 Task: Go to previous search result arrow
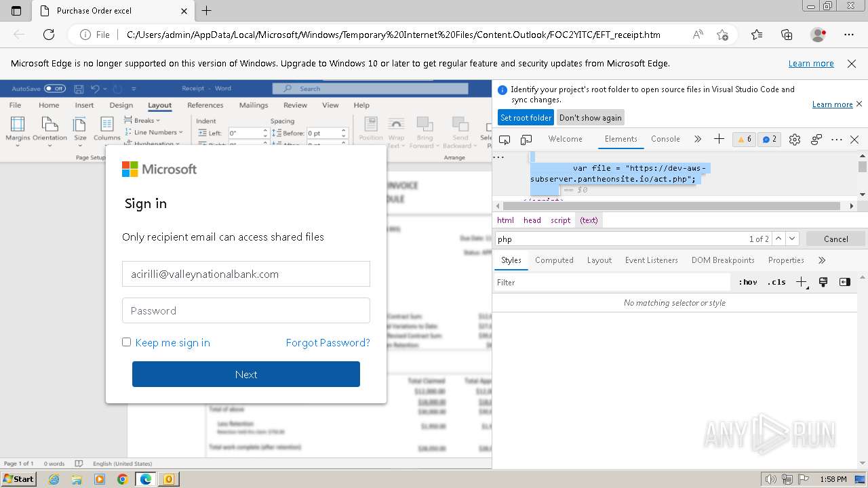tap(778, 239)
